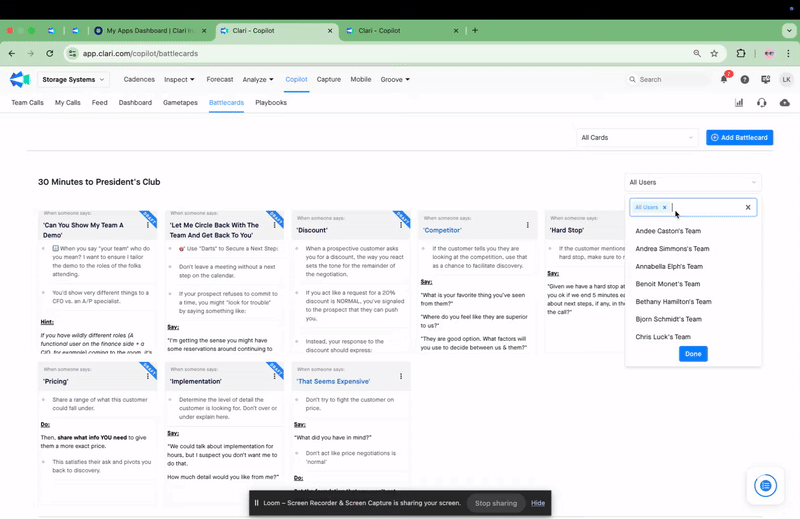This screenshot has height=519, width=800.
Task: Switch to Gametapes tab
Action: tap(180, 103)
